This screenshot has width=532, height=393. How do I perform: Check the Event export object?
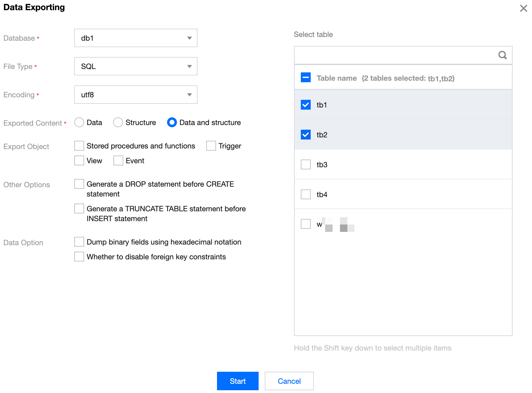[118, 160]
